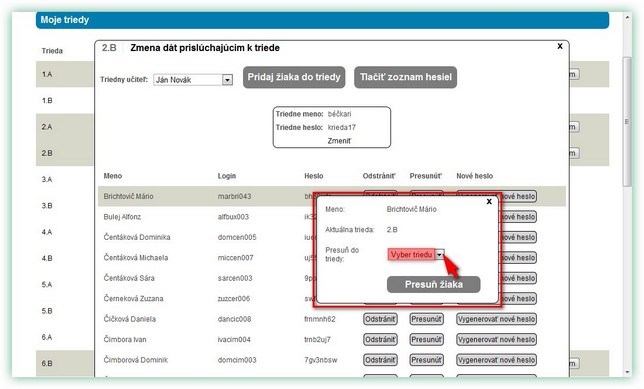This screenshot has height=389, width=644.
Task: Click Pridaj žiaka do triedy button
Action: pos(294,77)
